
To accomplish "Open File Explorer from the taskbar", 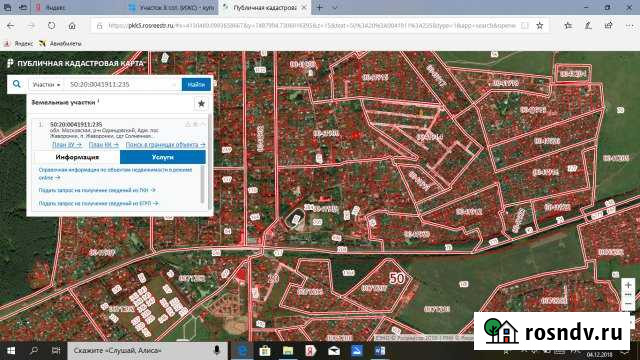I will tap(288, 351).
